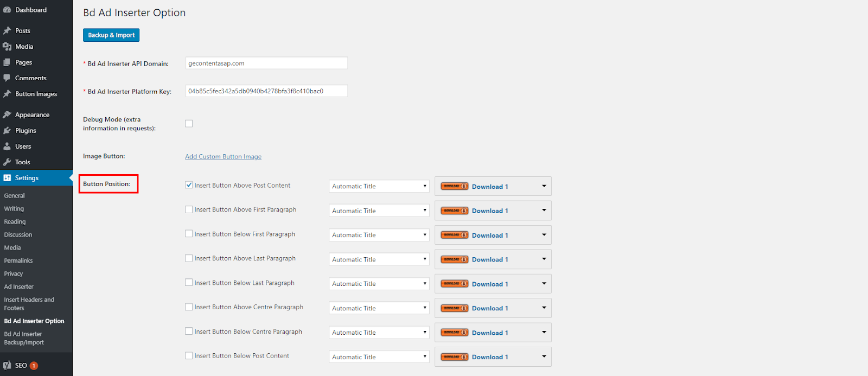This screenshot has width=868, height=376.
Task: Open Automatic Title dropdown for Above Centre Paragraph
Action: [x=379, y=308]
